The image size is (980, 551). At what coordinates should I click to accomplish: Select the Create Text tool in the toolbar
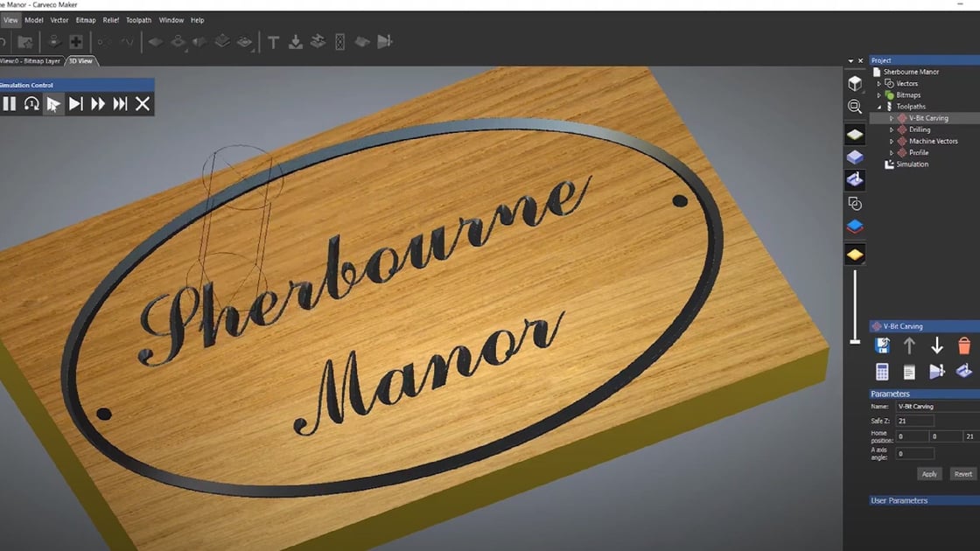pos(273,41)
